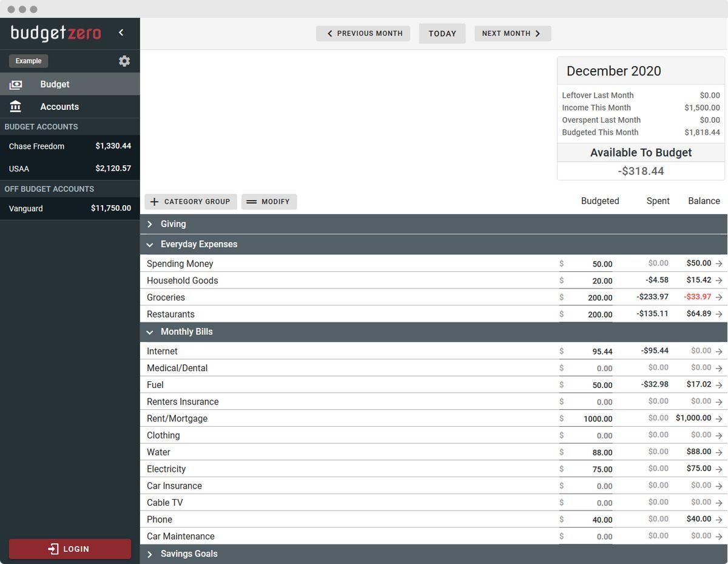Click the -$135.11 spent value for Restaurants
Viewport: 728px width, 564px height.
[x=652, y=314]
